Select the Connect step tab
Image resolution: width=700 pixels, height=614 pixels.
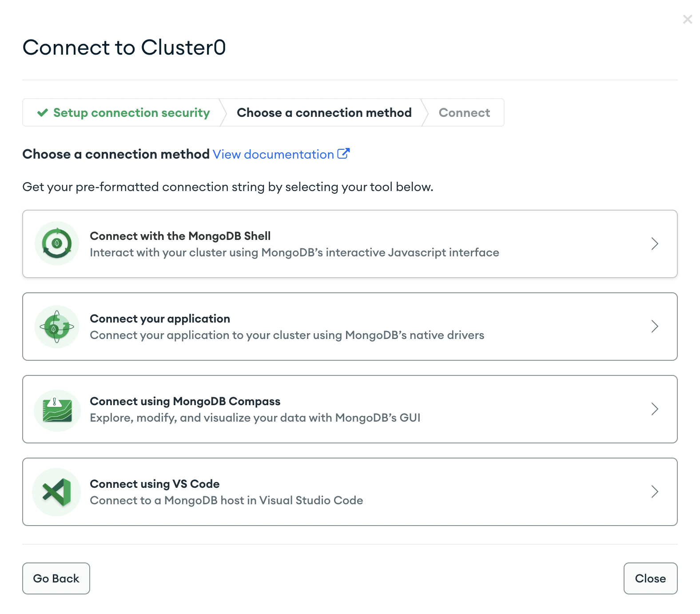(464, 113)
